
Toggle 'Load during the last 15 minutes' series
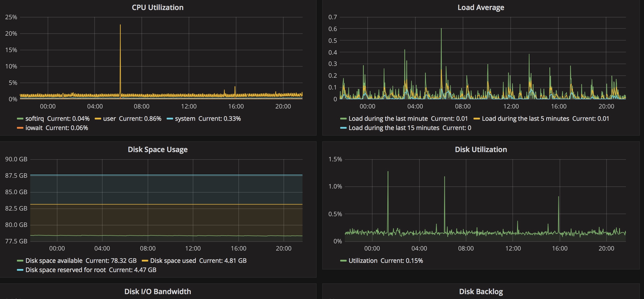tap(394, 128)
